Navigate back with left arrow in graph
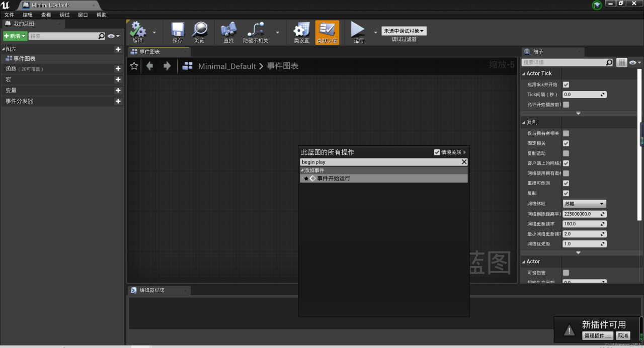The image size is (644, 348). [149, 66]
